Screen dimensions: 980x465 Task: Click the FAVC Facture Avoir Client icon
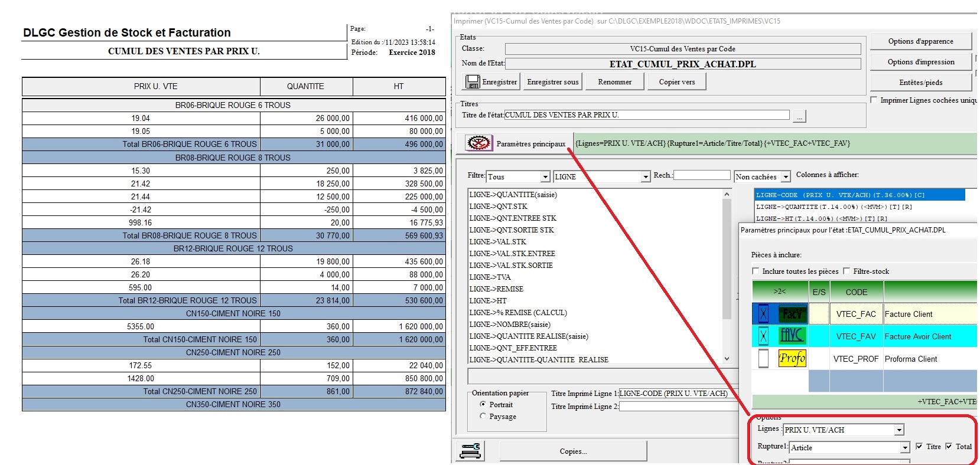(792, 336)
